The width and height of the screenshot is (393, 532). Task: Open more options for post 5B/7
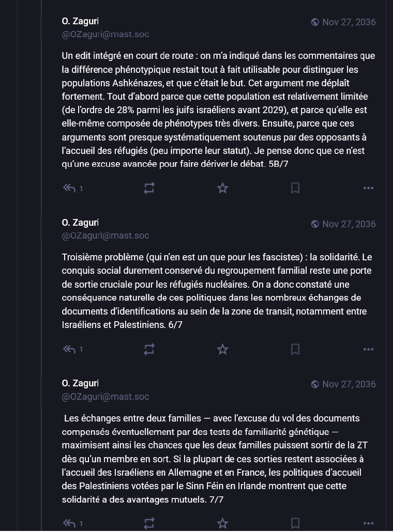pyautogui.click(x=368, y=188)
